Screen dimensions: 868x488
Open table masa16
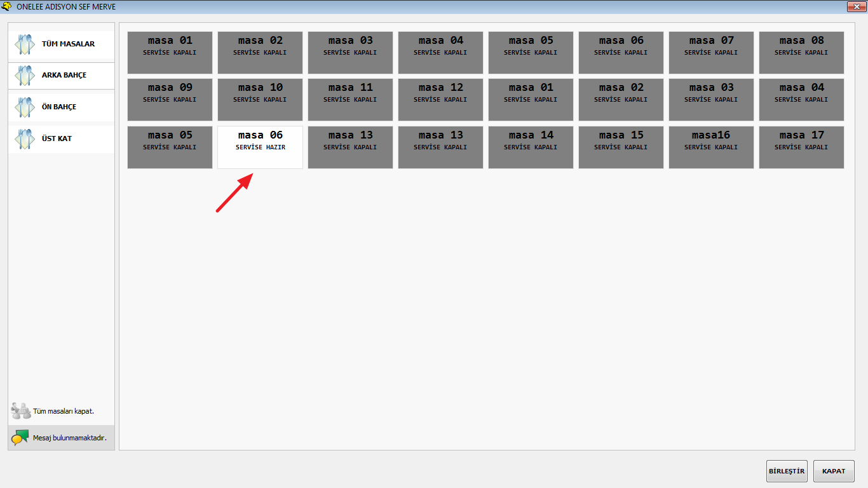pos(711,147)
